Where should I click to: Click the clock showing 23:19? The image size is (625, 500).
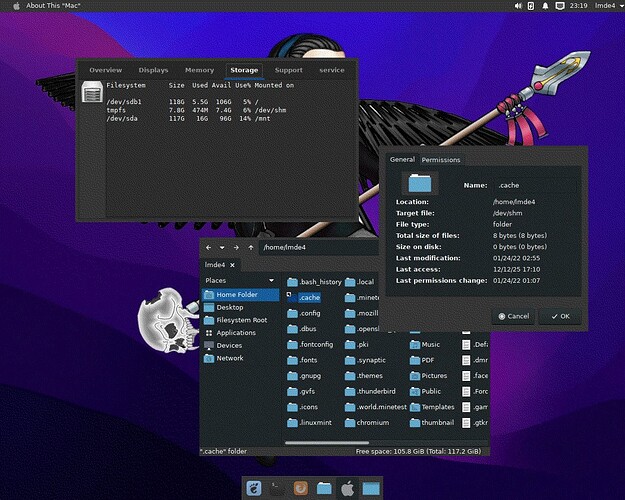coord(578,6)
